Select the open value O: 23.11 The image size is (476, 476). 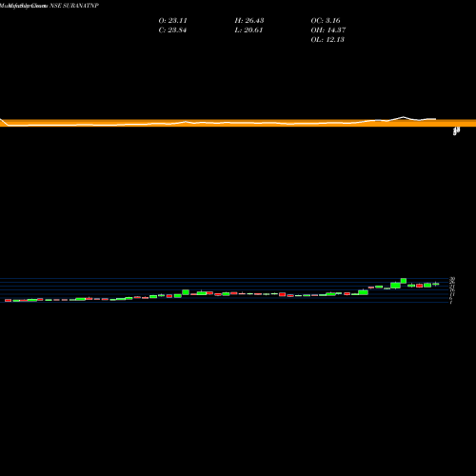172,20
